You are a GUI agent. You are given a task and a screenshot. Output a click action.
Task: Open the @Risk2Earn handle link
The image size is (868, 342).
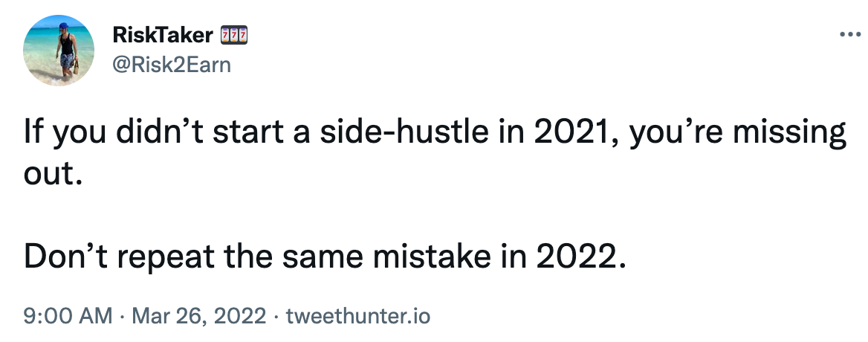click(171, 65)
